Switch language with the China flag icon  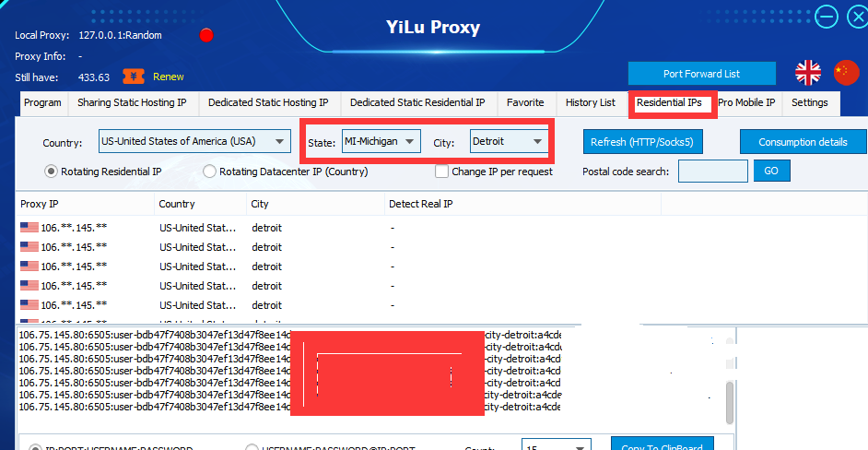click(x=847, y=73)
